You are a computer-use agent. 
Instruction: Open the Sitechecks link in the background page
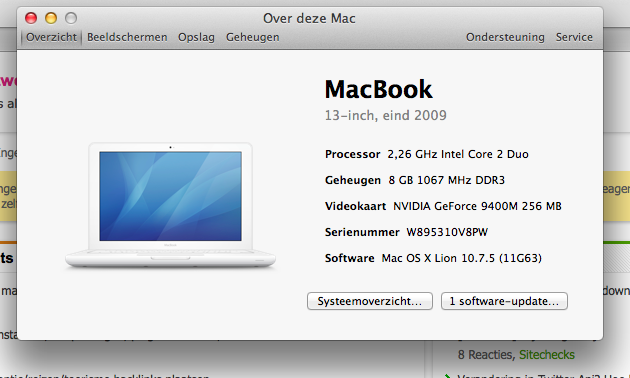pos(546,355)
